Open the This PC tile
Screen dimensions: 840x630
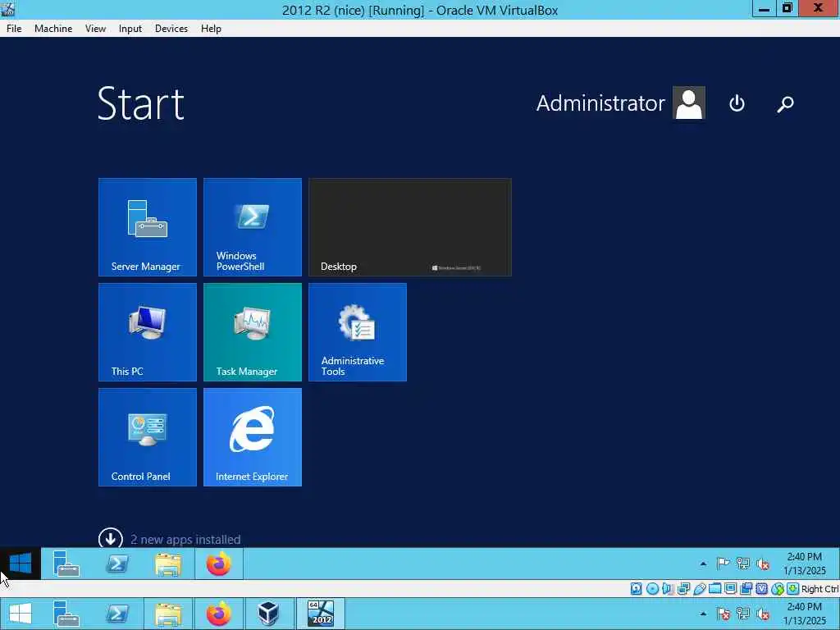coord(148,332)
